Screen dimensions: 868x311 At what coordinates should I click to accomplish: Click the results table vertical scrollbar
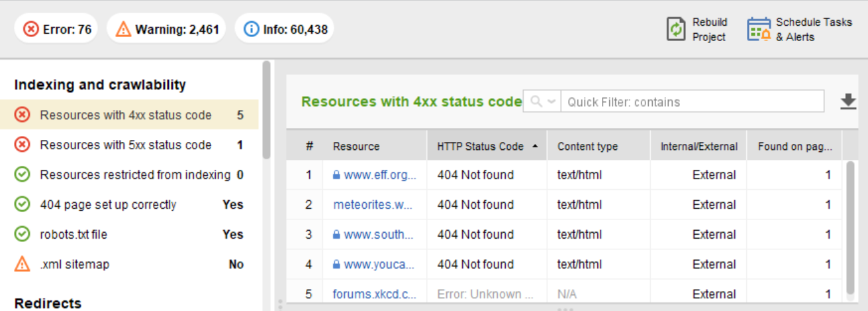(851, 227)
